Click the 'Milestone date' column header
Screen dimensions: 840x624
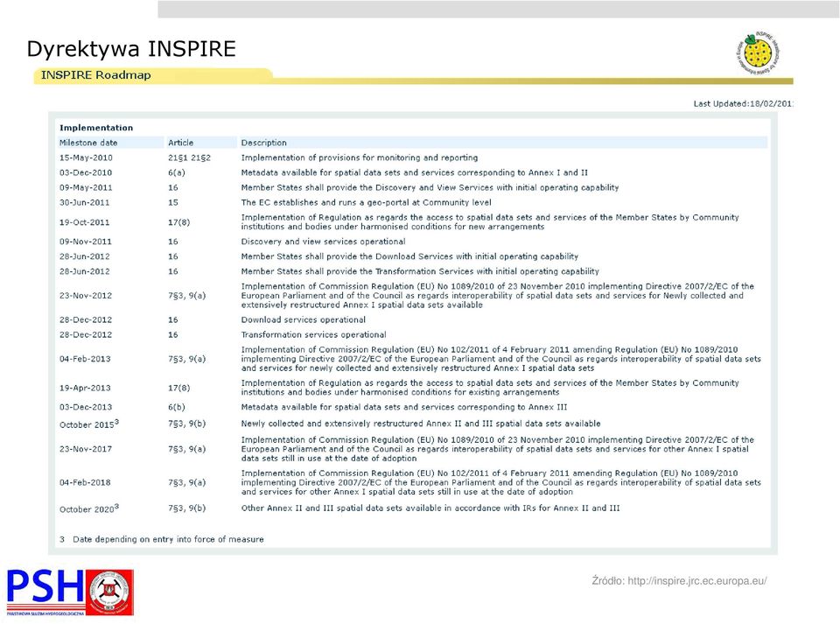pyautogui.click(x=88, y=143)
